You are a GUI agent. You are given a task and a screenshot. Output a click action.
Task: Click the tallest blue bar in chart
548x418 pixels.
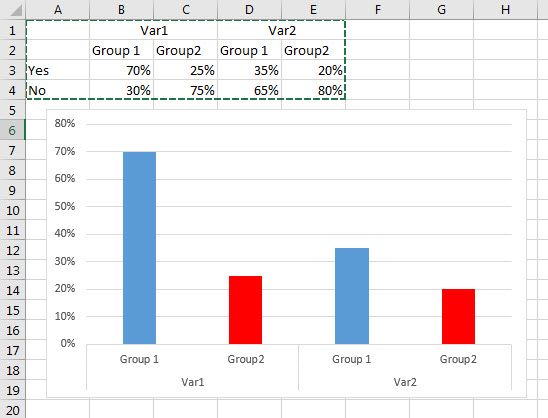click(x=139, y=248)
